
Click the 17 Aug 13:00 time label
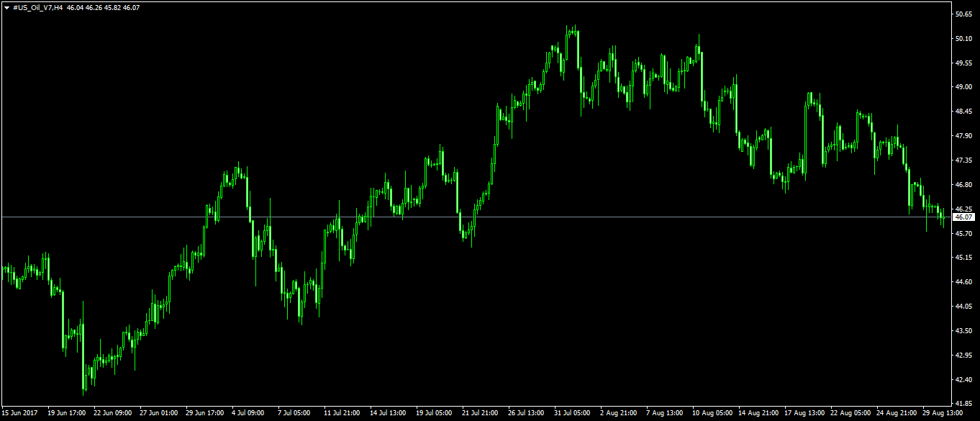click(x=804, y=414)
